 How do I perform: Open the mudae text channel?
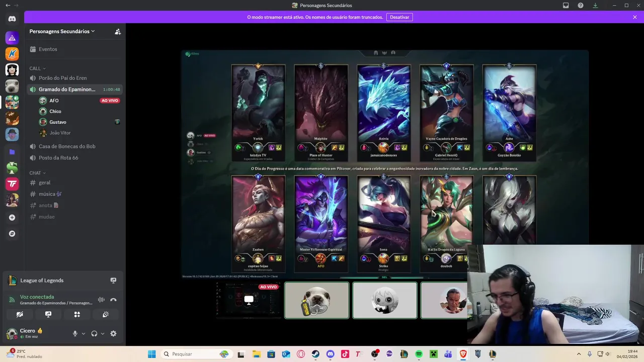pyautogui.click(x=75, y=217)
